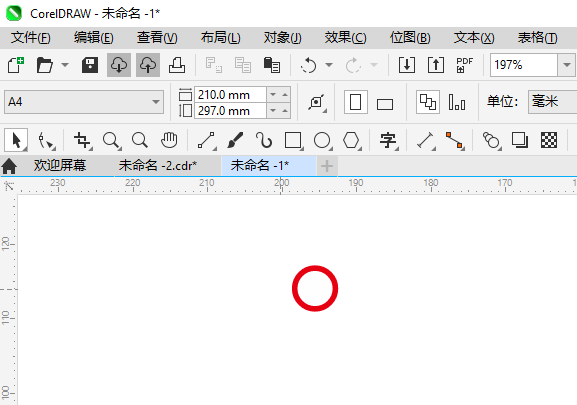Select the red circle on the canvas
The width and height of the screenshot is (577, 405).
click(315, 288)
